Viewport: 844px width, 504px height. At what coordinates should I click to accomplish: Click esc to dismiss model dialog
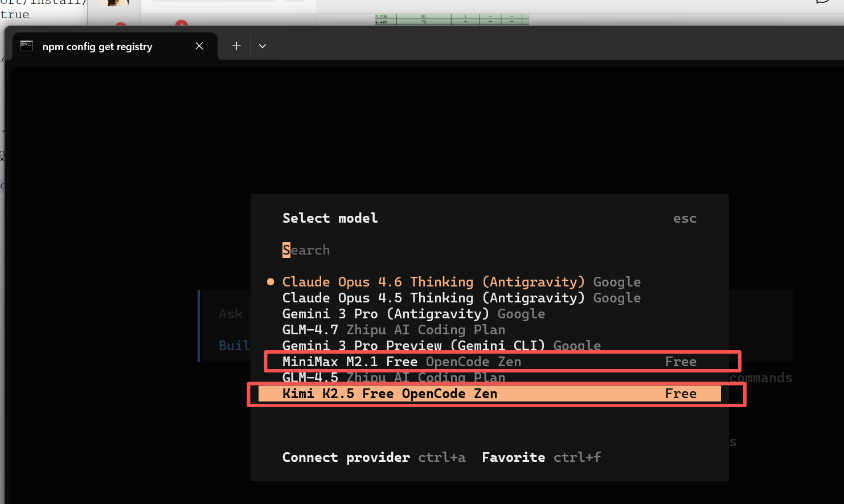tap(685, 219)
